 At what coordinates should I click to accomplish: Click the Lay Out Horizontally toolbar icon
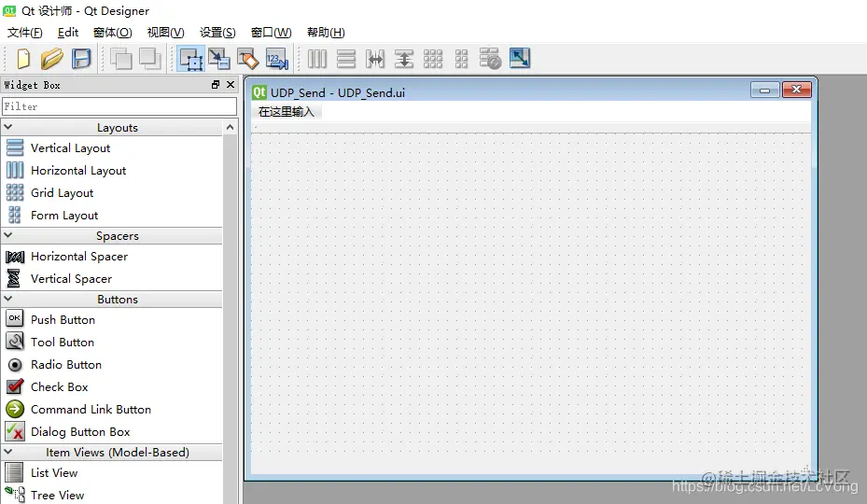[x=317, y=58]
